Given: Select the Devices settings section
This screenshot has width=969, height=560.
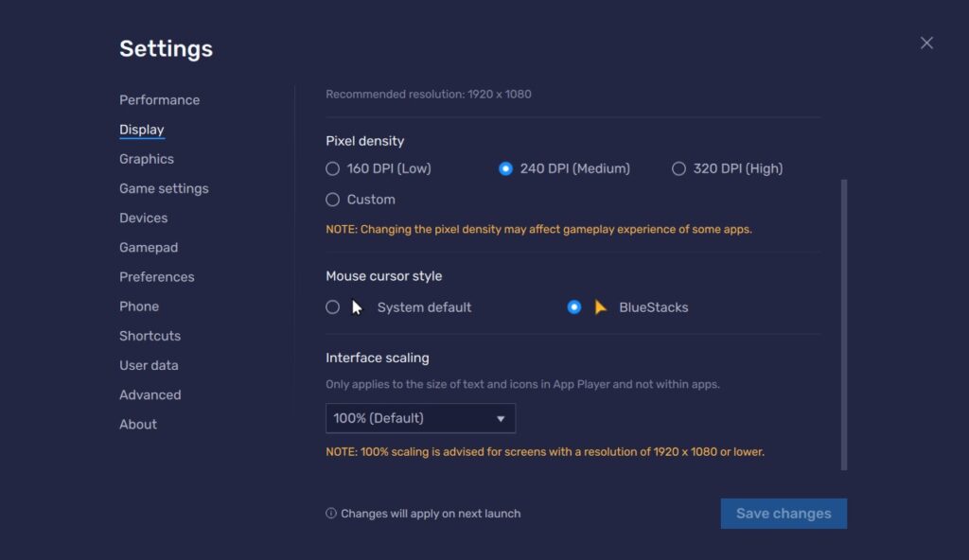Looking at the screenshot, I should pos(143,218).
